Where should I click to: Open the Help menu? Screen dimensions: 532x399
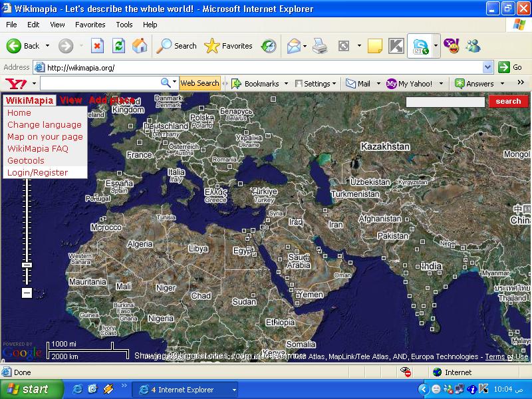coord(150,25)
